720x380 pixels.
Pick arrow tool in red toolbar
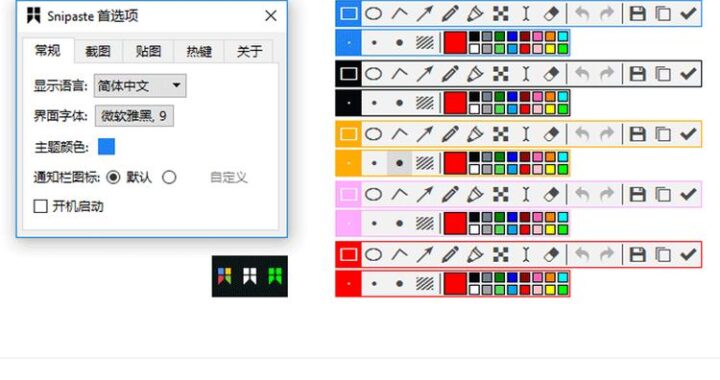click(x=425, y=254)
